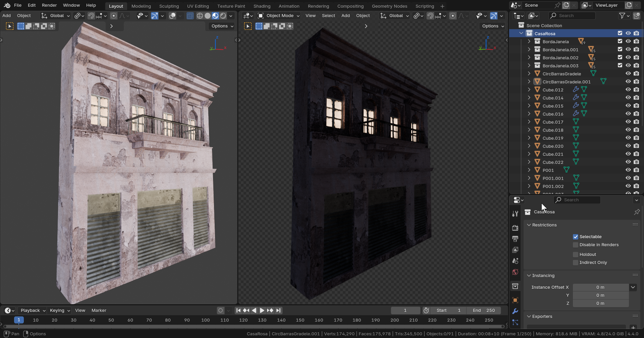This screenshot has width=644, height=338.
Task: Click Select menu in right viewport
Action: tap(328, 16)
